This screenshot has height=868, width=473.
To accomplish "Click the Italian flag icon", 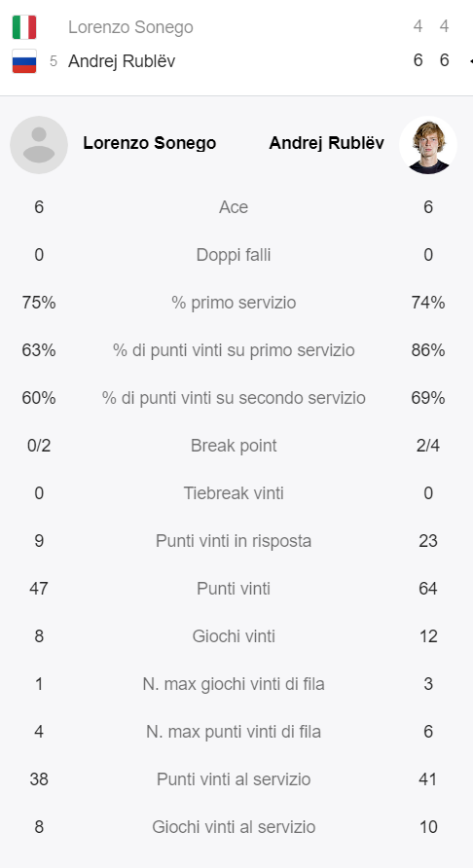I will pos(24,27).
